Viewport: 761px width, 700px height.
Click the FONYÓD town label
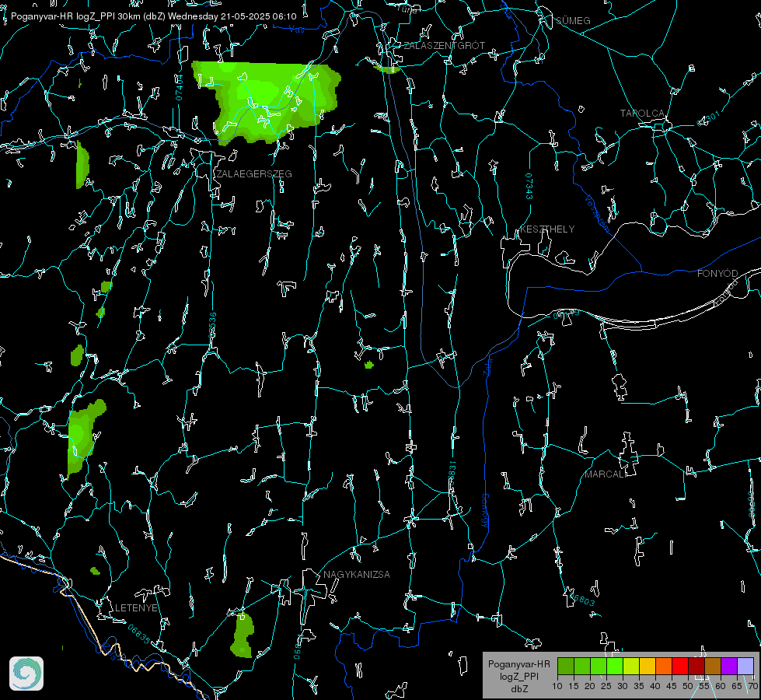[717, 274]
